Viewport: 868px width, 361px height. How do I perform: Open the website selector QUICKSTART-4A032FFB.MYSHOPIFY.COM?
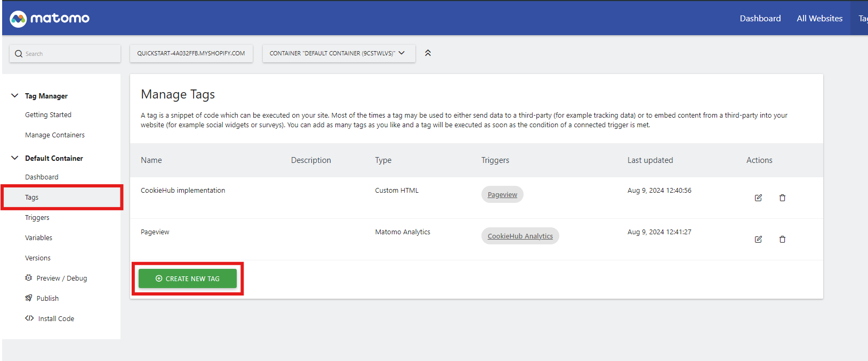pos(191,53)
